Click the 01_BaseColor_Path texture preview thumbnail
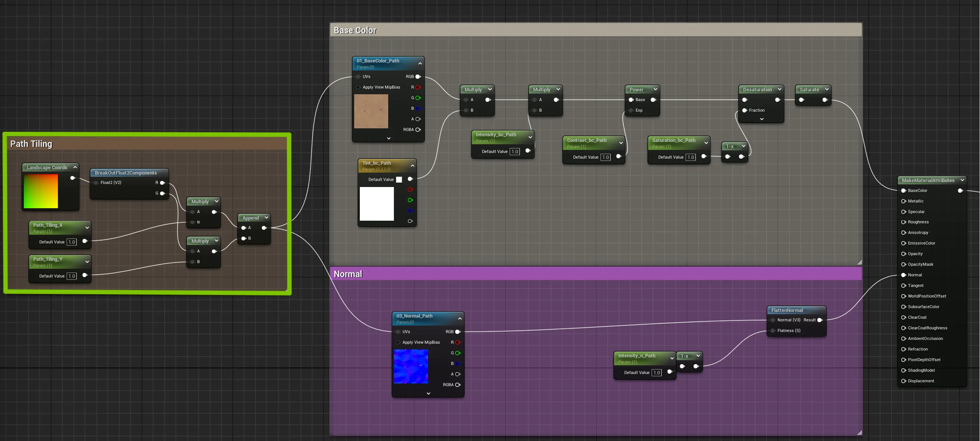Viewport: 980px width, 441px height. click(371, 112)
